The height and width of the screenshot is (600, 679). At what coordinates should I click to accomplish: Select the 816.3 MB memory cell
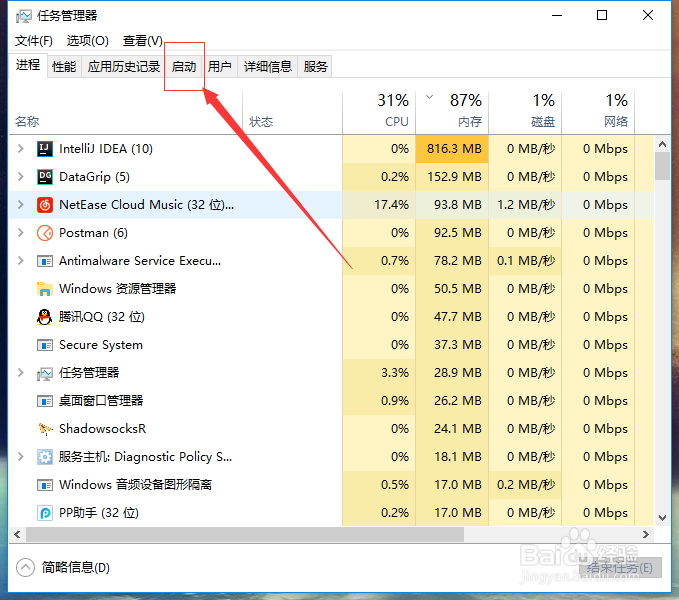[x=452, y=149]
